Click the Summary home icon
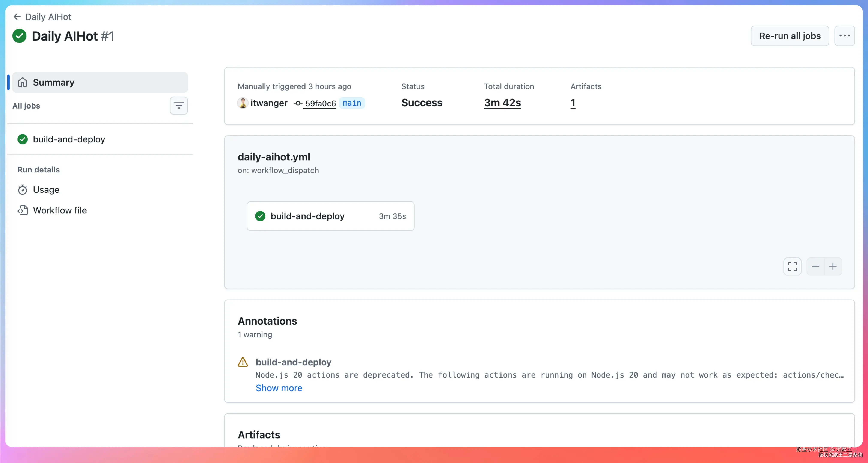The width and height of the screenshot is (868, 463). pos(23,82)
